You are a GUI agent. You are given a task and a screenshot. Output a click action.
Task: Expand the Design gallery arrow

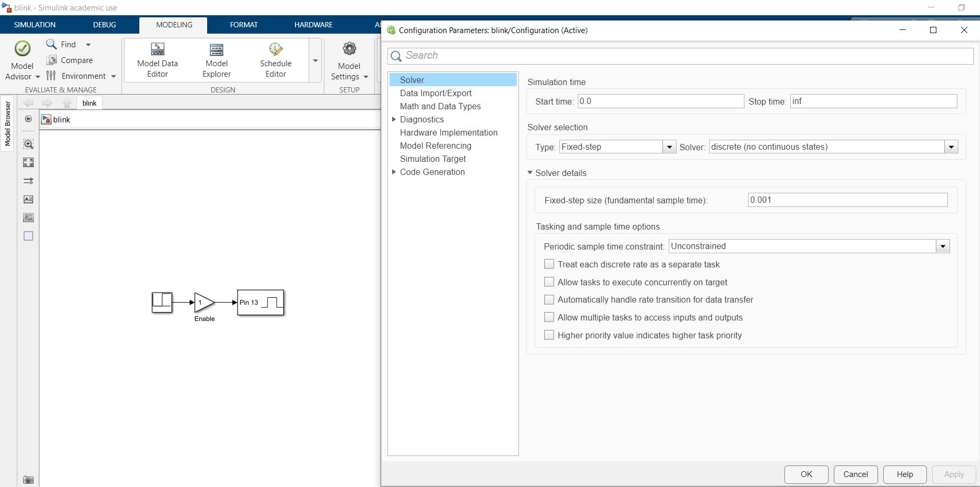[315, 60]
